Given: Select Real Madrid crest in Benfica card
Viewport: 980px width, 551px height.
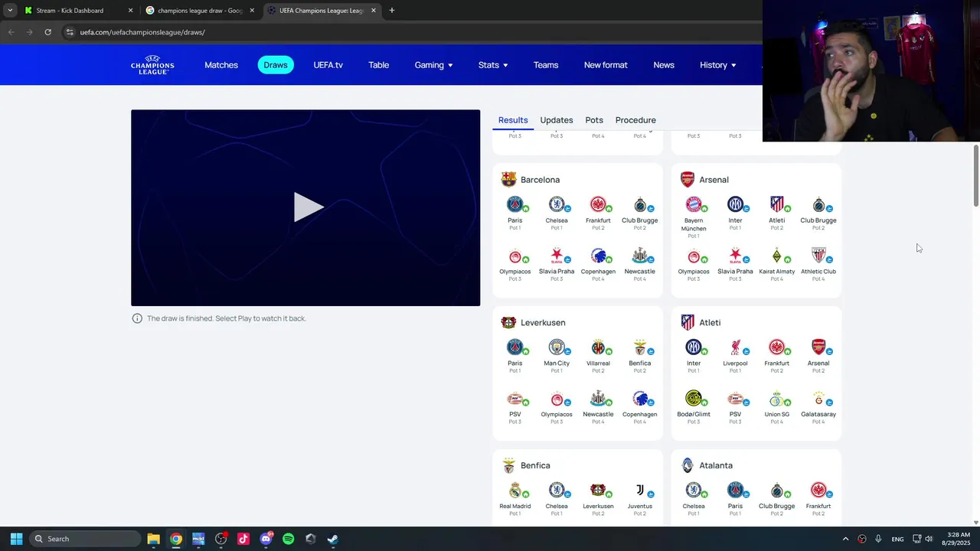Looking at the screenshot, I should tap(514, 491).
